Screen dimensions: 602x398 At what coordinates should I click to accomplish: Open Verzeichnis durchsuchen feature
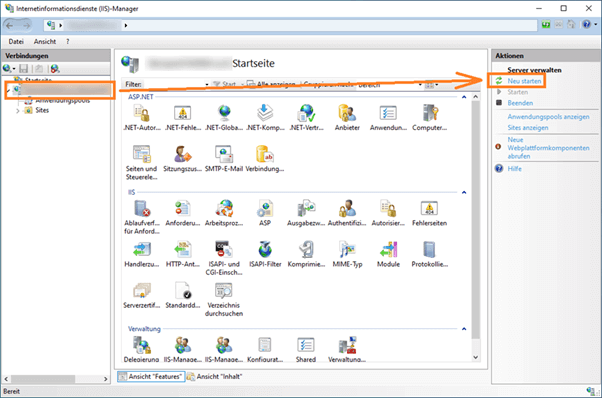[224, 299]
